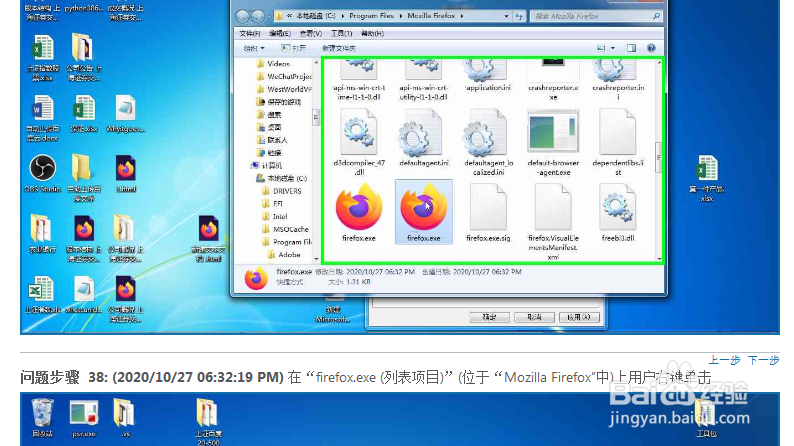Select Videos in the navigation tree

[278, 63]
